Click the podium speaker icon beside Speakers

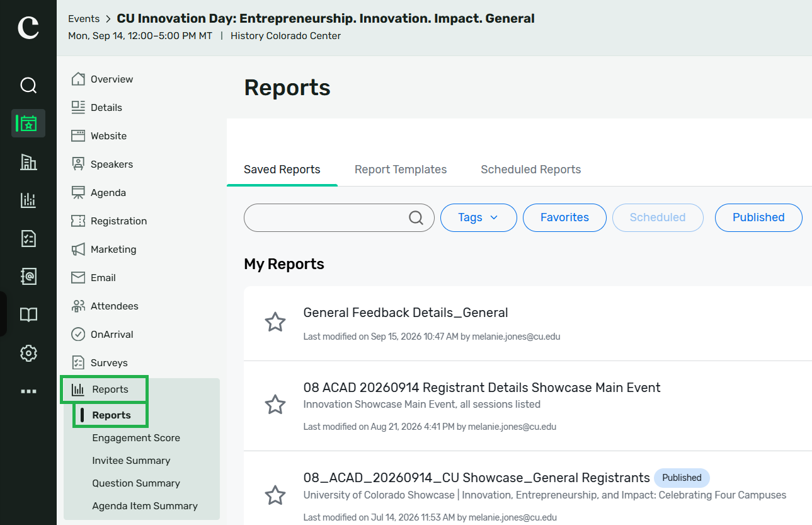[x=78, y=164]
